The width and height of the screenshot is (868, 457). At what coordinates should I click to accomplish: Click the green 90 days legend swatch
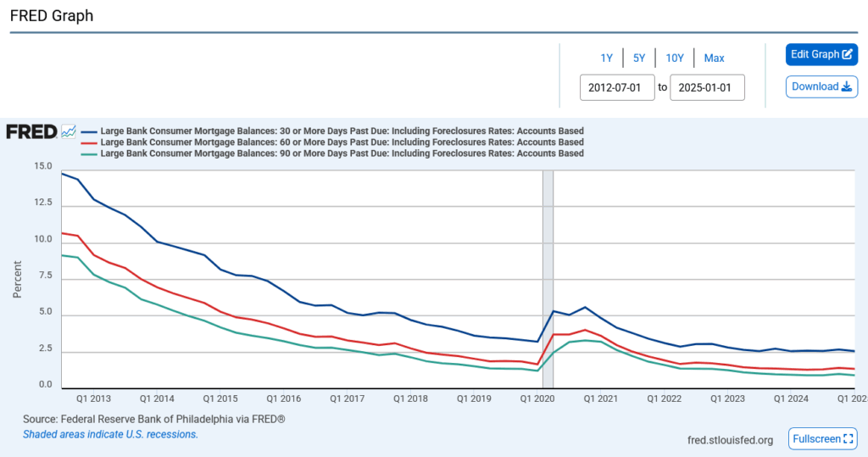pyautogui.click(x=89, y=153)
